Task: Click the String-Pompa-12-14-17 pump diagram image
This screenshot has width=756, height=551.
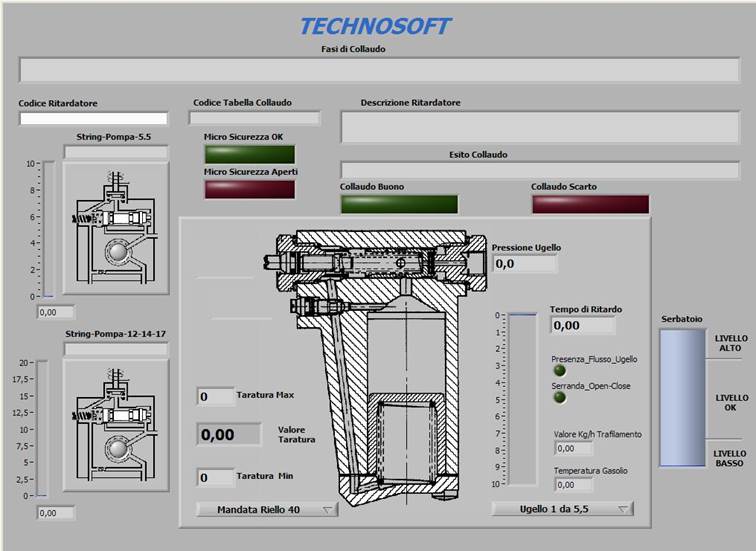Action: [x=116, y=425]
